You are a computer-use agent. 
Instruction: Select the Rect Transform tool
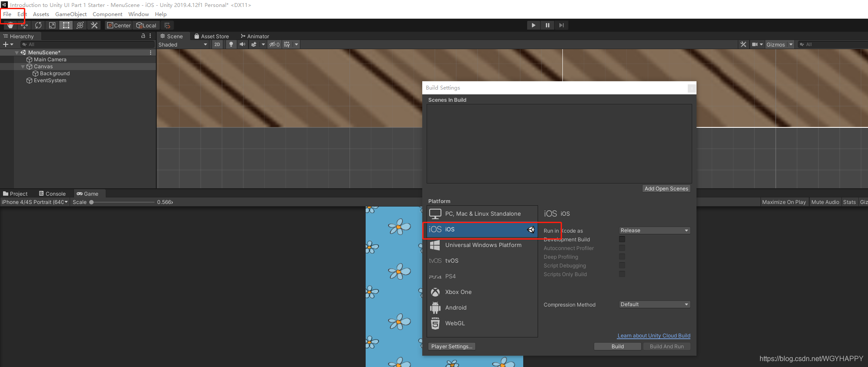[66, 25]
